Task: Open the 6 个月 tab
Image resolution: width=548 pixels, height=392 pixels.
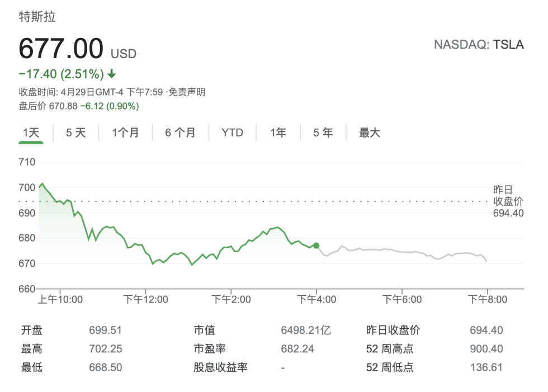Action: pyautogui.click(x=180, y=133)
